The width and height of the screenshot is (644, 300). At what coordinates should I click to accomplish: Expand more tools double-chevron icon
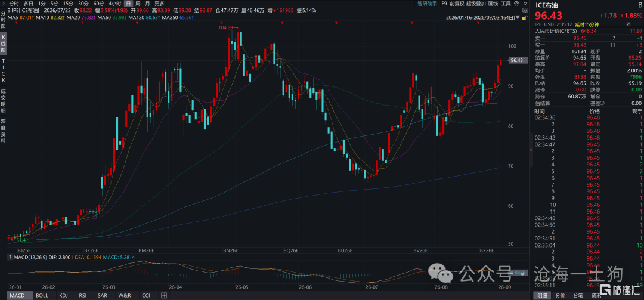point(525,4)
